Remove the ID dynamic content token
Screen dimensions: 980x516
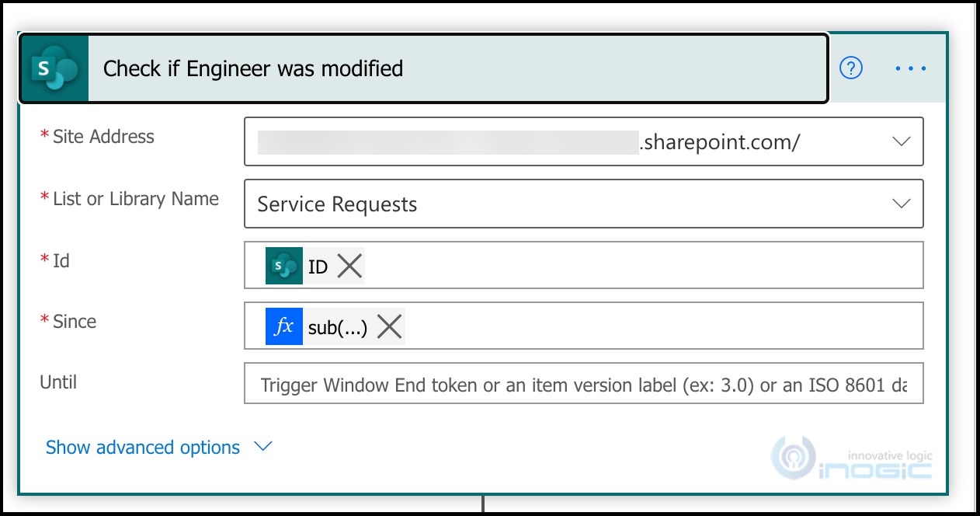tap(349, 265)
